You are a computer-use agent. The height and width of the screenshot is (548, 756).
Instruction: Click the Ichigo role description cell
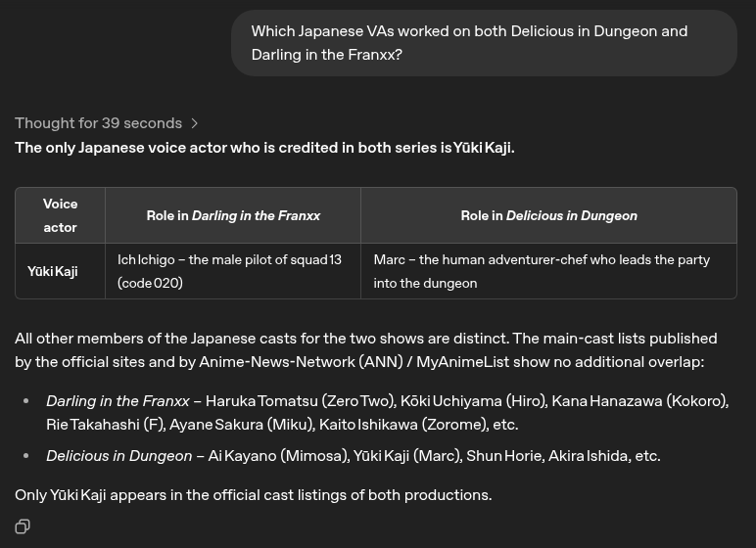[x=233, y=271]
